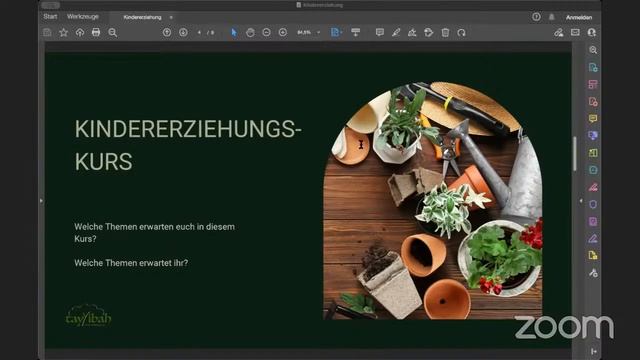Activate the selection arrow tool
The width and height of the screenshot is (640, 360).
[x=234, y=32]
